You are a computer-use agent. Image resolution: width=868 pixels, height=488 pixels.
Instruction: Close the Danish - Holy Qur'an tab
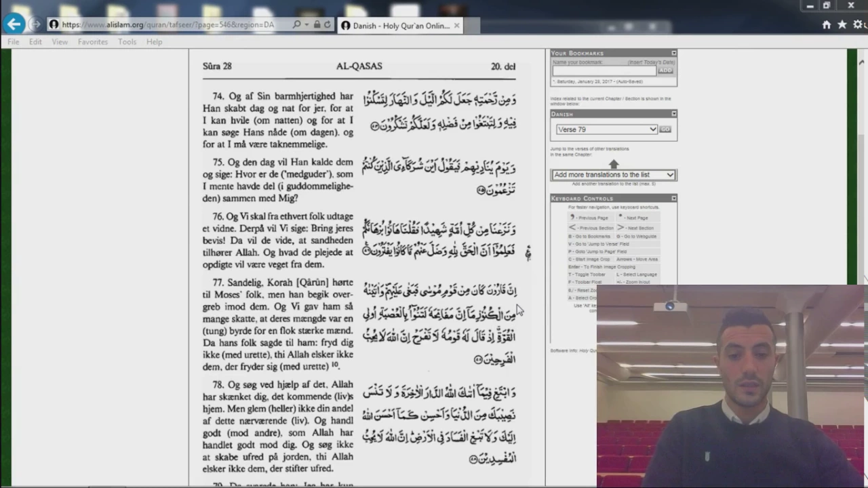(456, 26)
